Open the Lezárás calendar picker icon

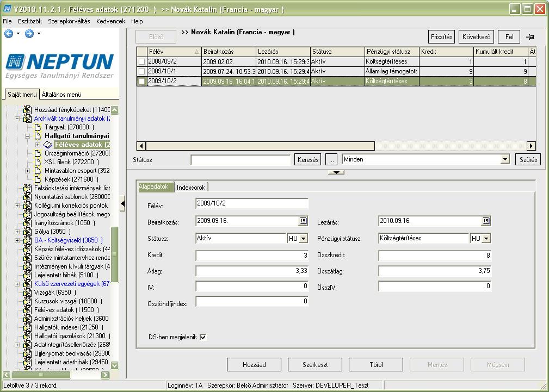[x=486, y=221]
